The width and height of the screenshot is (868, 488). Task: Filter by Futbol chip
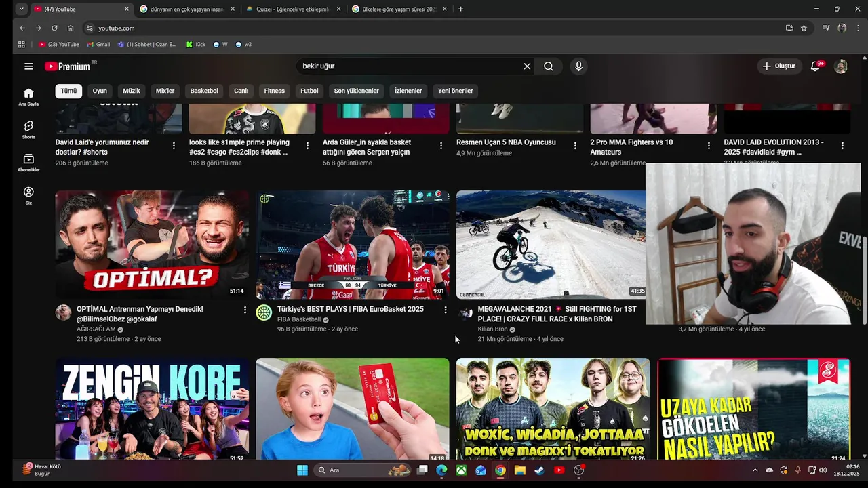[x=309, y=91]
